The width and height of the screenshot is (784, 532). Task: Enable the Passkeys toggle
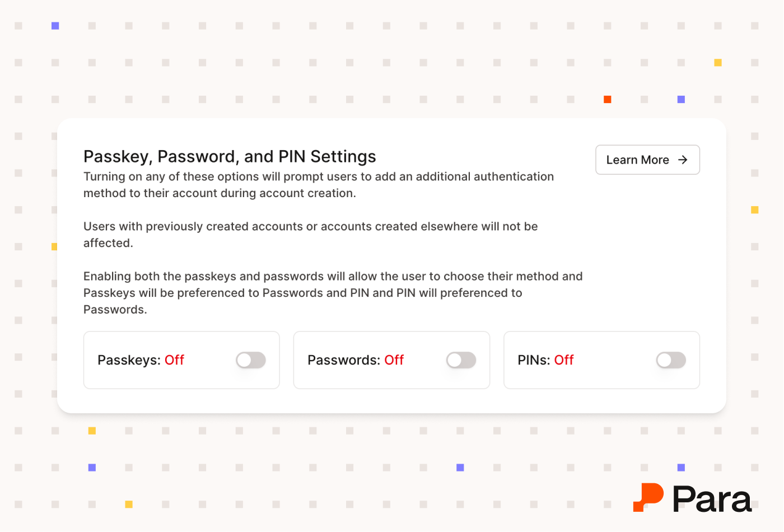[x=251, y=360]
